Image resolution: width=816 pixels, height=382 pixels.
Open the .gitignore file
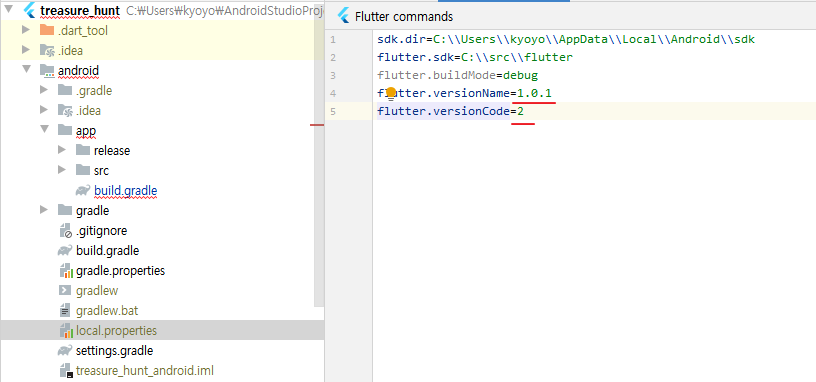[101, 231]
